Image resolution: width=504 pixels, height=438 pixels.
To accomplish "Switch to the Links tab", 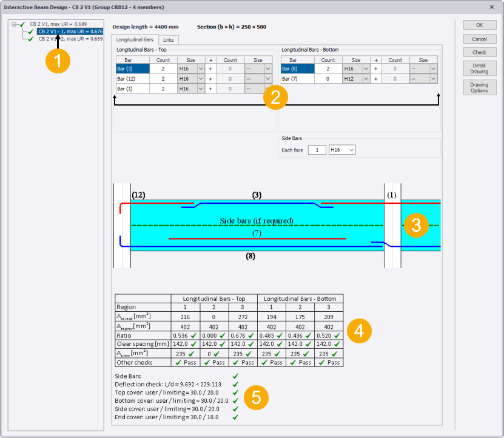I will click(168, 40).
